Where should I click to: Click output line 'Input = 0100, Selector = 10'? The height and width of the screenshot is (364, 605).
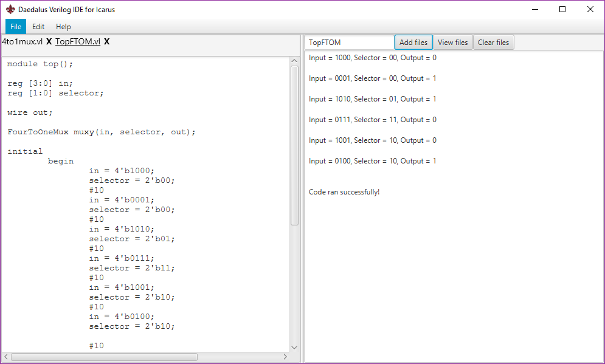point(373,161)
